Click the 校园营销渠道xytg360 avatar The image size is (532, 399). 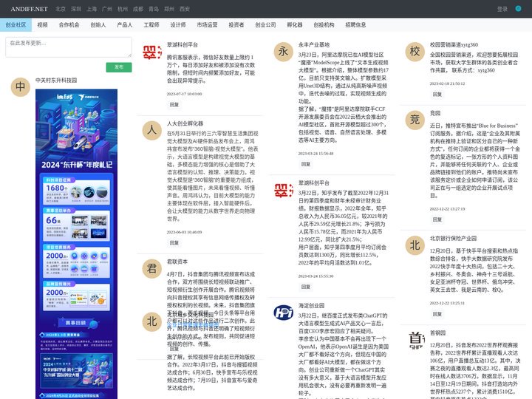tap(415, 52)
